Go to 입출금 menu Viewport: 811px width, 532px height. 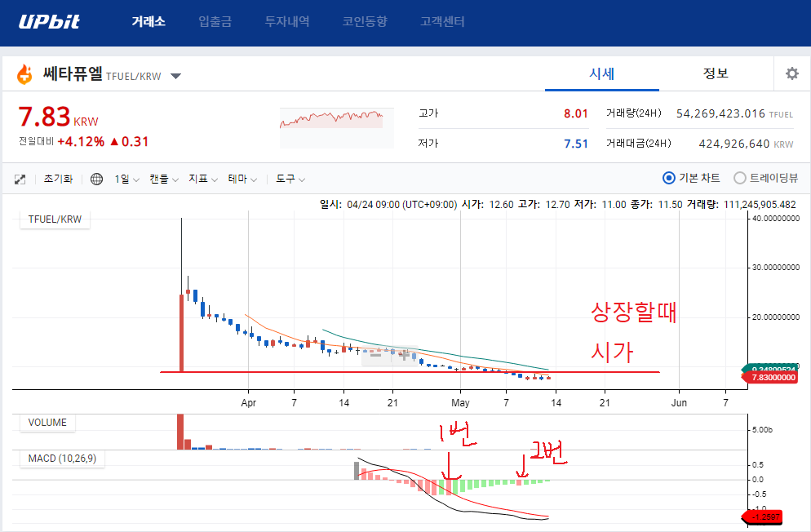pos(215,21)
